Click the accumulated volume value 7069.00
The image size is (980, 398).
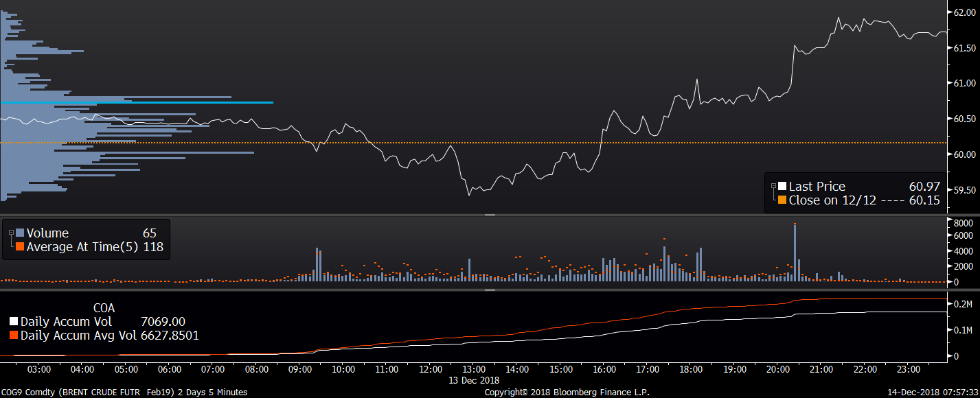coord(163,321)
